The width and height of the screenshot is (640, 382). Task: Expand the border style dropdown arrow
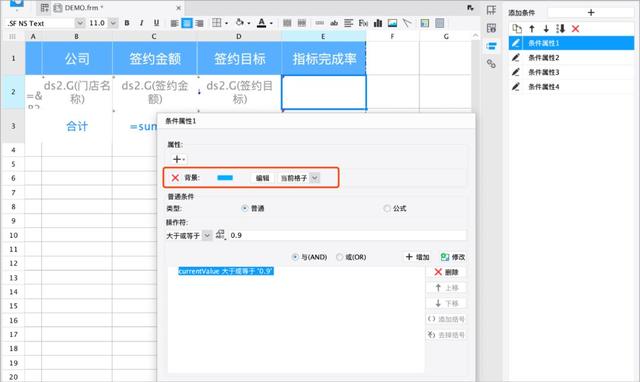(x=227, y=23)
